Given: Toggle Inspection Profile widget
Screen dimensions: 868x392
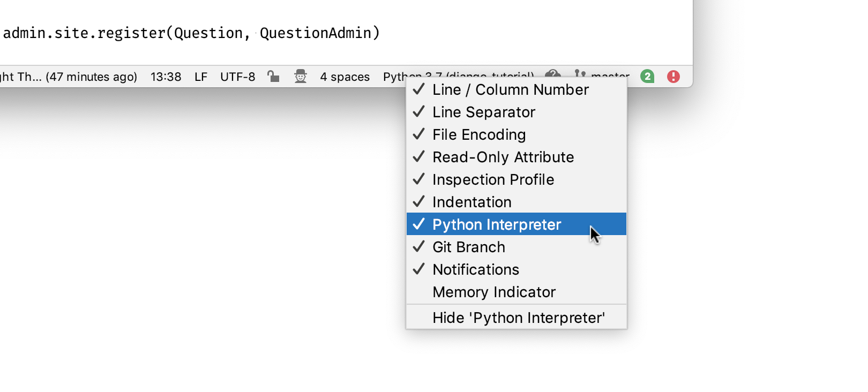Looking at the screenshot, I should [517, 179].
